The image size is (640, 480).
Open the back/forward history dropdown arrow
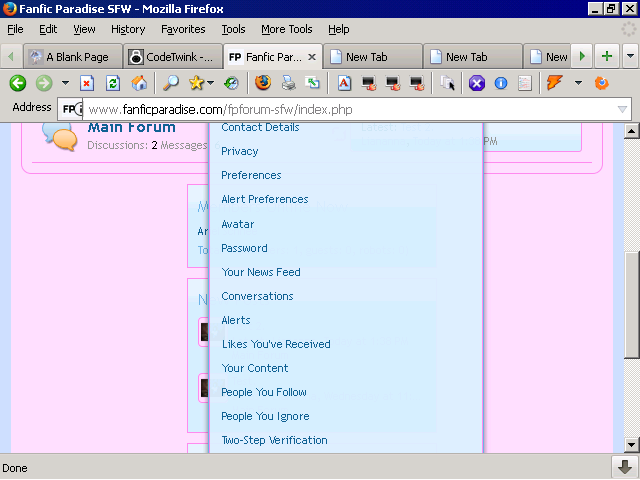point(65,83)
